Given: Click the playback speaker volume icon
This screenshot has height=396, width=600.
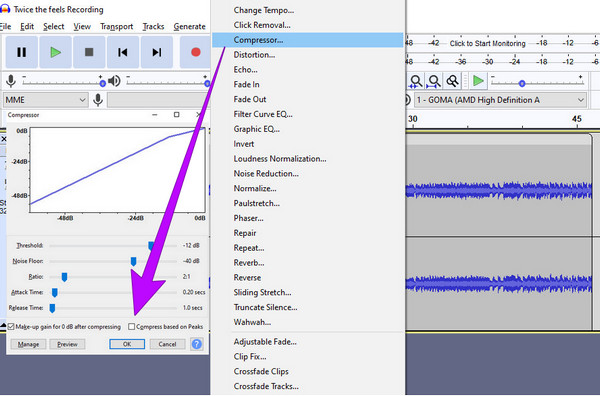Looking at the screenshot, I should [x=114, y=81].
